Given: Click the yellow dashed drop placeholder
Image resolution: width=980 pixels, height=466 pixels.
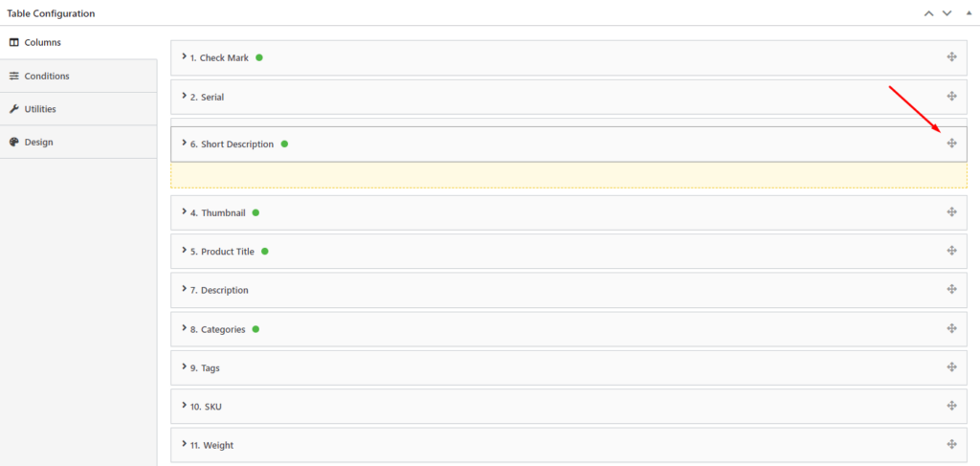Looking at the screenshot, I should click(568, 175).
